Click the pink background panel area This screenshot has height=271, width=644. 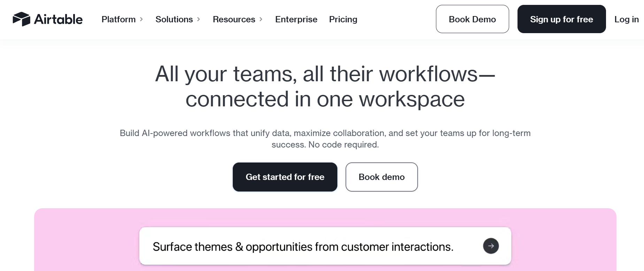click(x=87, y=241)
